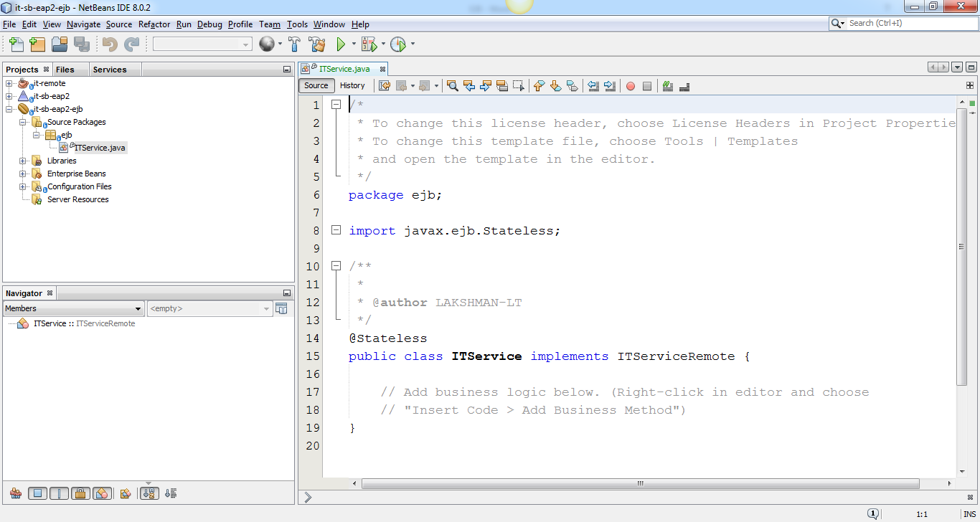Open the File menu
This screenshot has width=980, height=522.
[9, 24]
